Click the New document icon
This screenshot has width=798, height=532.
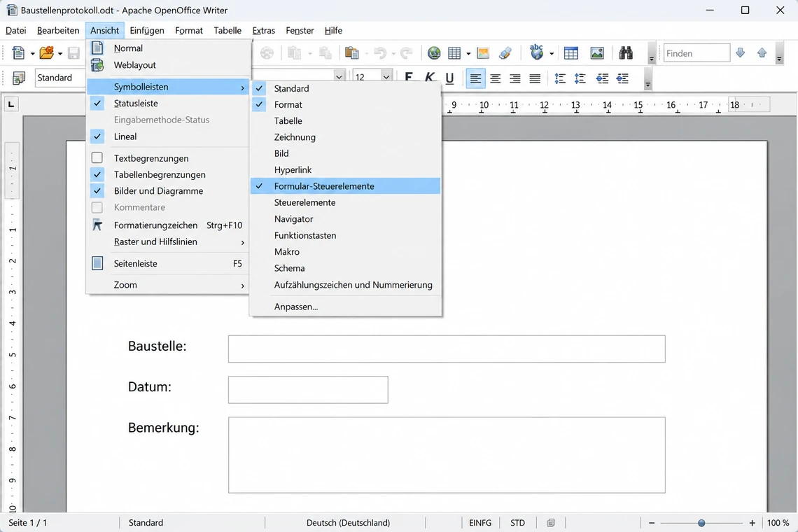pyautogui.click(x=18, y=53)
